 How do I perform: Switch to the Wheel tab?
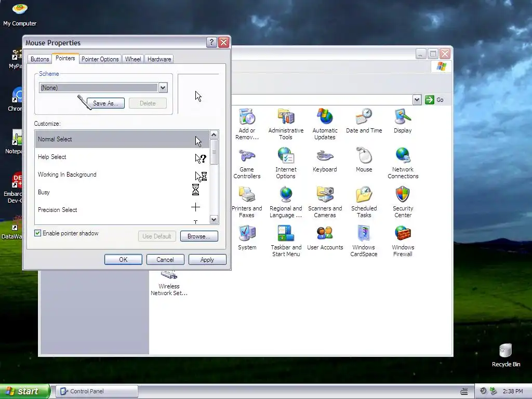(133, 59)
